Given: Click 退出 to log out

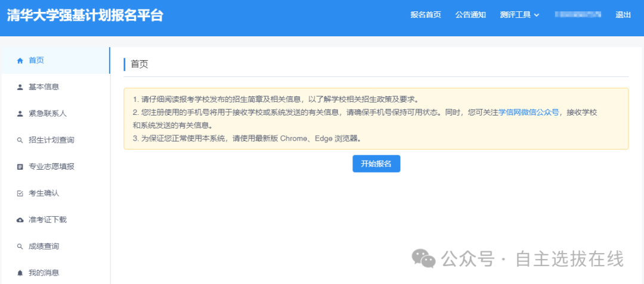Looking at the screenshot, I should coord(623,15).
